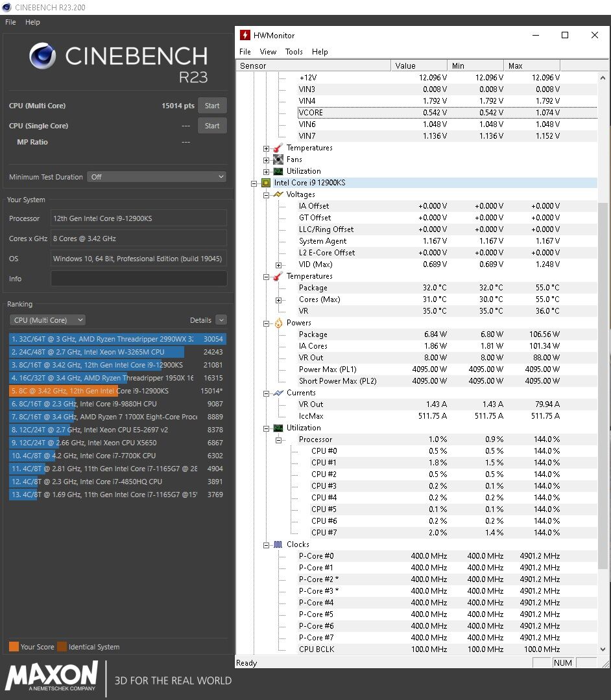Click the large Cinebench R23 logo sphere
Screen dimensions: 611x700
(x=42, y=56)
